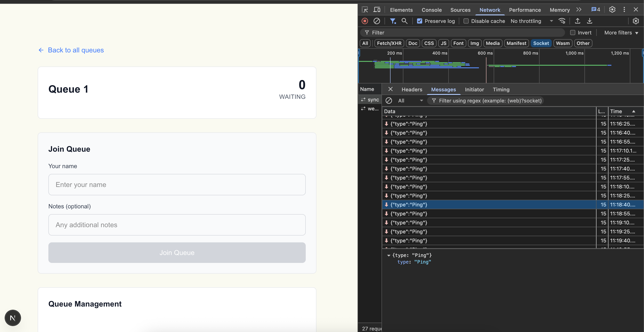
Task: Open the Performance tab
Action: pos(525,10)
